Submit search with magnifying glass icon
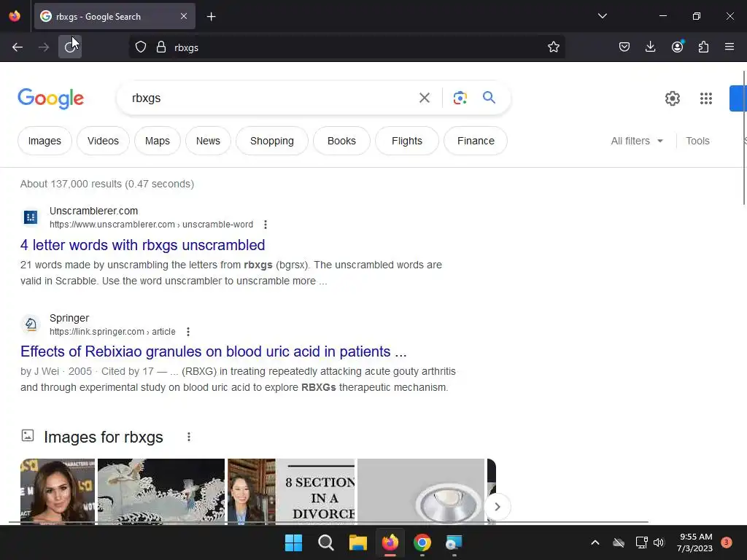 pos(489,98)
